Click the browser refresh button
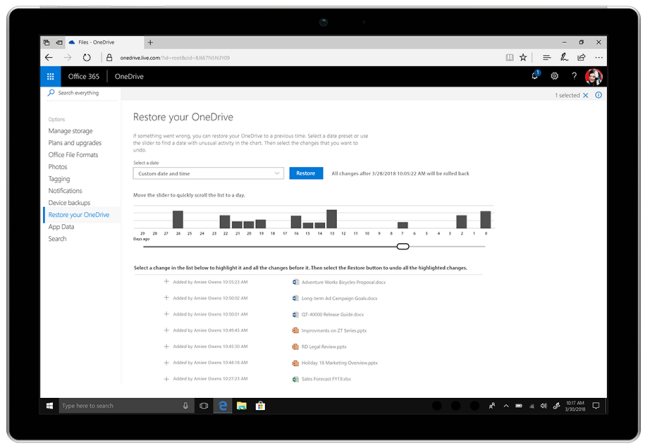Image resolution: width=650 pixels, height=448 pixels. click(84, 57)
